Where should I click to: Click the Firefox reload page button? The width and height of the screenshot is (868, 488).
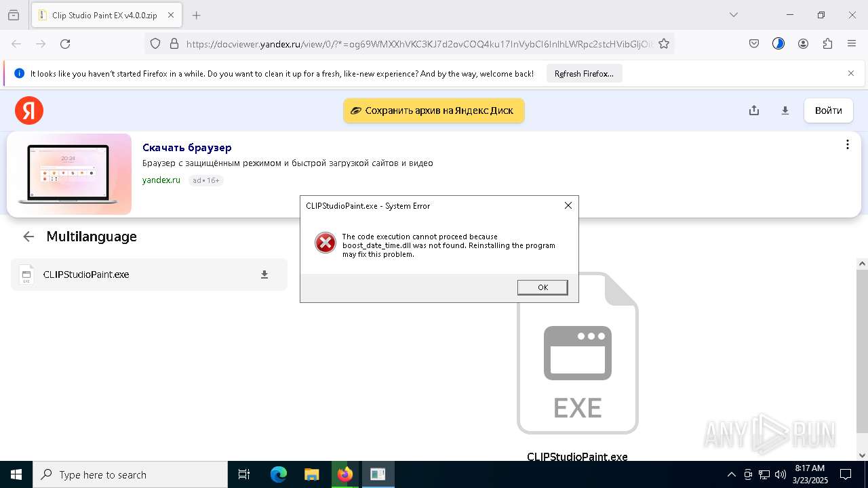tap(65, 43)
